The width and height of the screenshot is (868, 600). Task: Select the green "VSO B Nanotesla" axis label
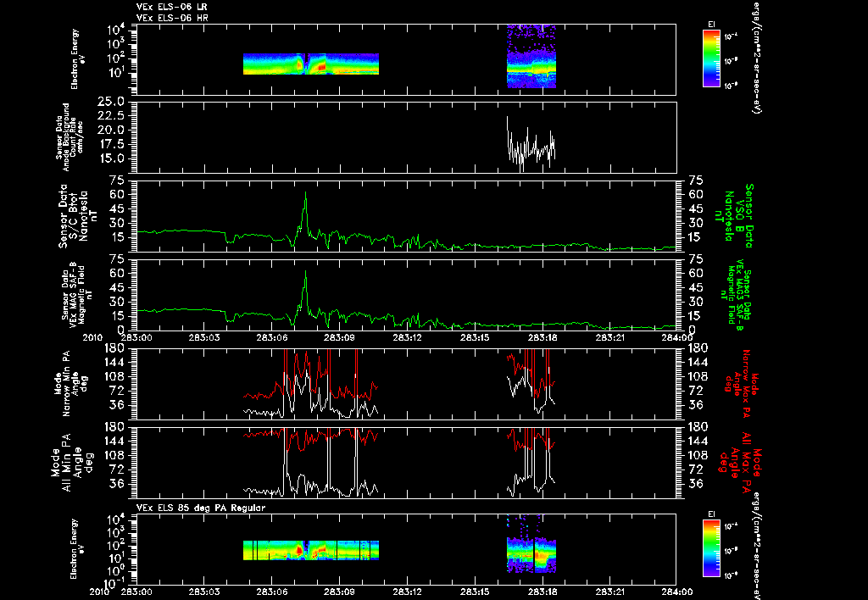[733, 216]
